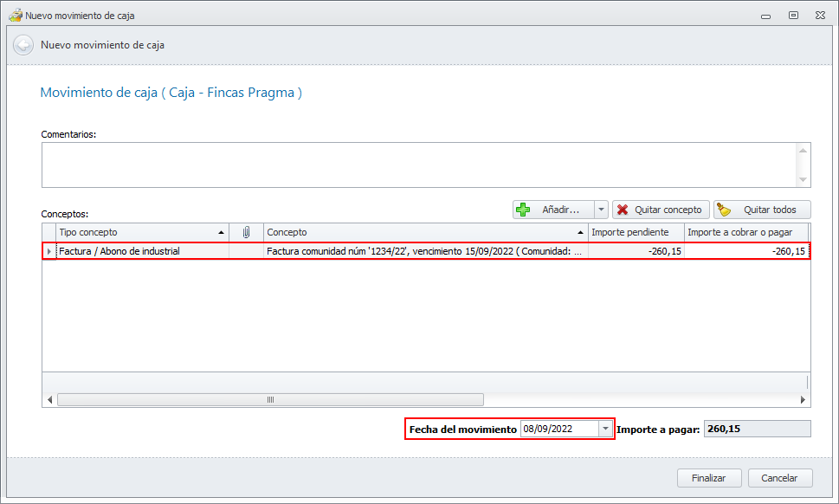
Task: Close the Nuevo movimiento de caja window
Action: point(820,16)
